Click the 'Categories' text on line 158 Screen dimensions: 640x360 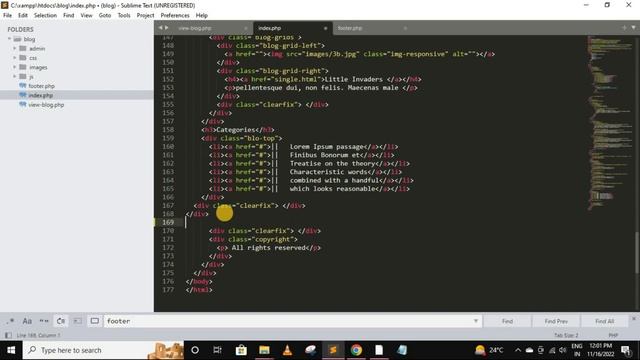point(236,130)
